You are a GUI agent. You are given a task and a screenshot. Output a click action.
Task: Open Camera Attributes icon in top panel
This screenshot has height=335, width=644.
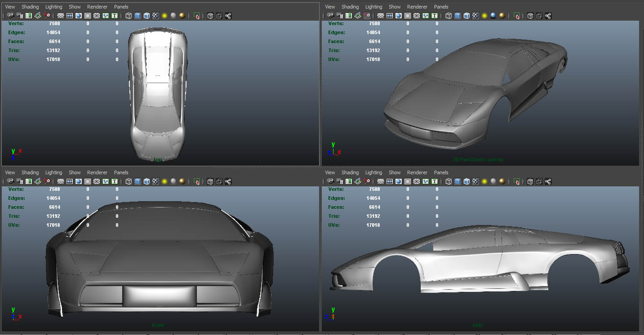(x=20, y=16)
